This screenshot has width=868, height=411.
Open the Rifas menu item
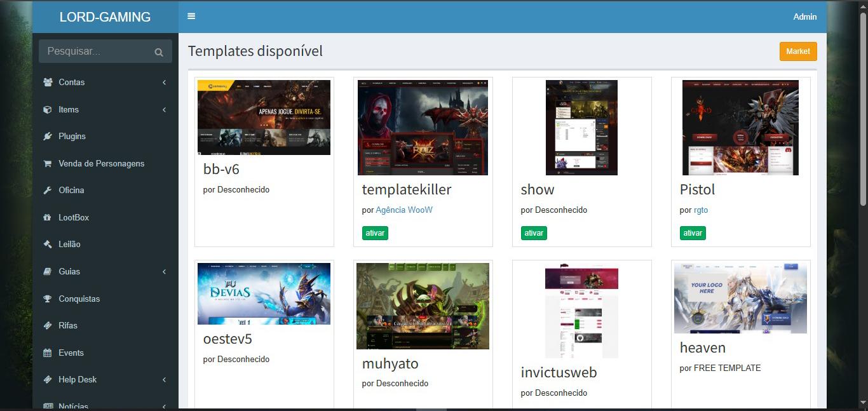click(x=105, y=325)
